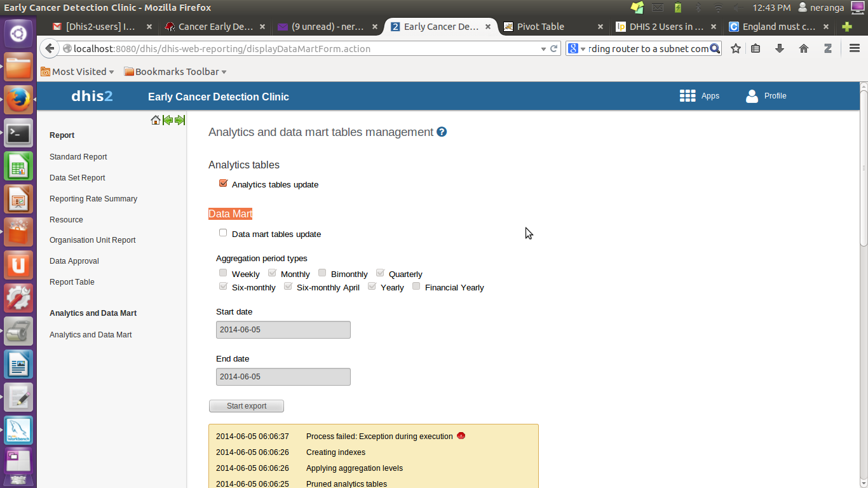Open the search engine selector dropdown
The height and width of the screenshot is (488, 868).
tap(577, 48)
